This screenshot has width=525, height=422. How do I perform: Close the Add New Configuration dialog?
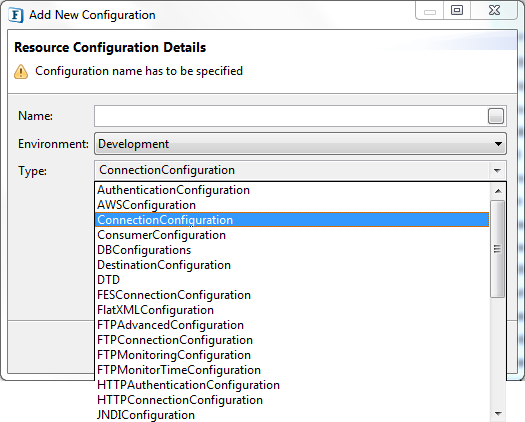pos(494,10)
